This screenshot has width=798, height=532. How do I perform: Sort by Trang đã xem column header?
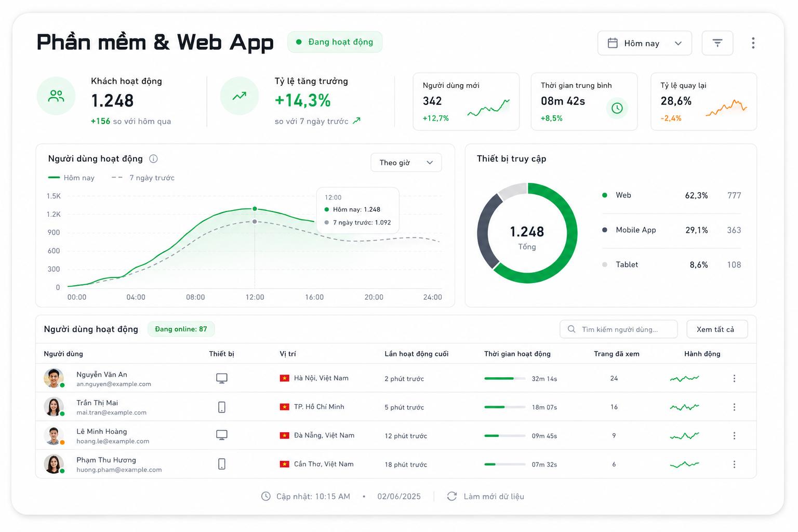[x=617, y=354]
